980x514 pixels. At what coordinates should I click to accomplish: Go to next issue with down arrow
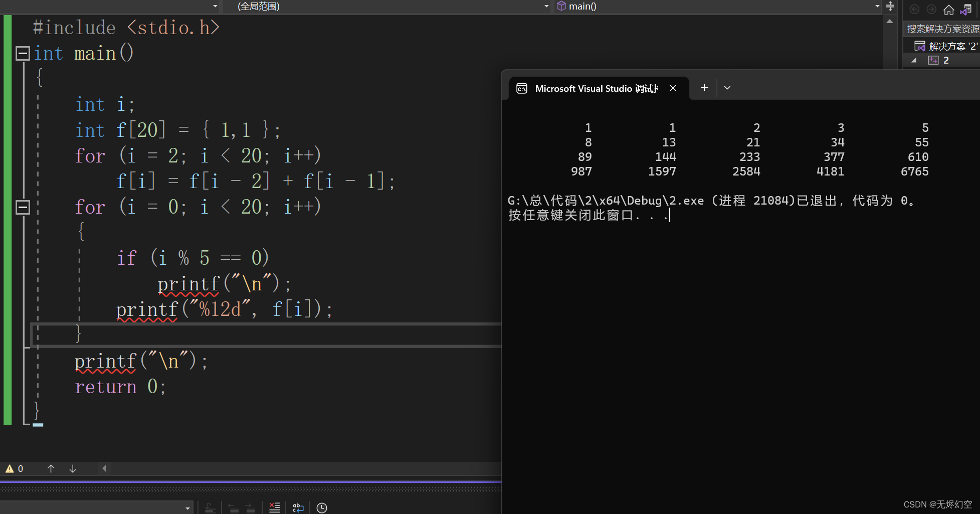click(x=73, y=468)
